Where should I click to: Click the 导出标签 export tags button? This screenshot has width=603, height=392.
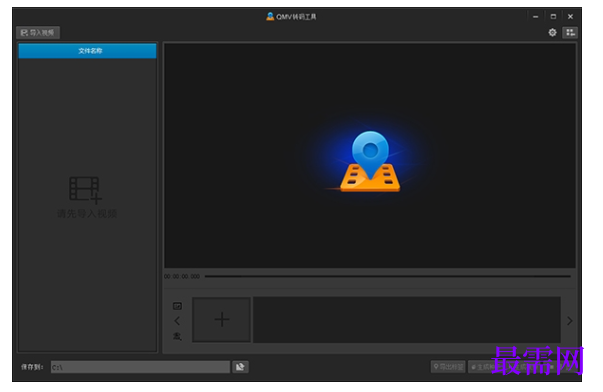[x=448, y=367]
